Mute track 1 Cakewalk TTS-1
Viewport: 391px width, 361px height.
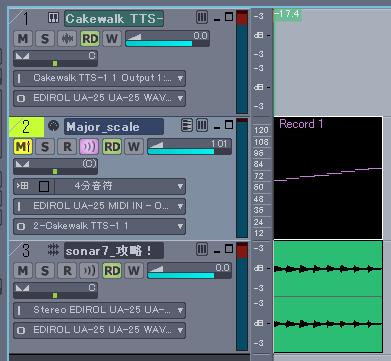[x=23, y=39]
